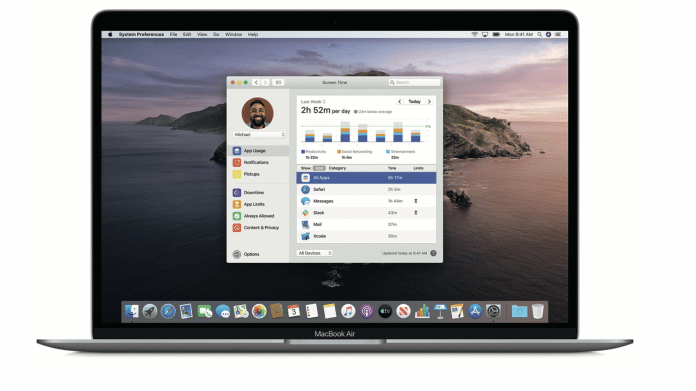Open Always Allowed in the sidebar
Viewport: 696px width, 391px height.
coord(258,216)
